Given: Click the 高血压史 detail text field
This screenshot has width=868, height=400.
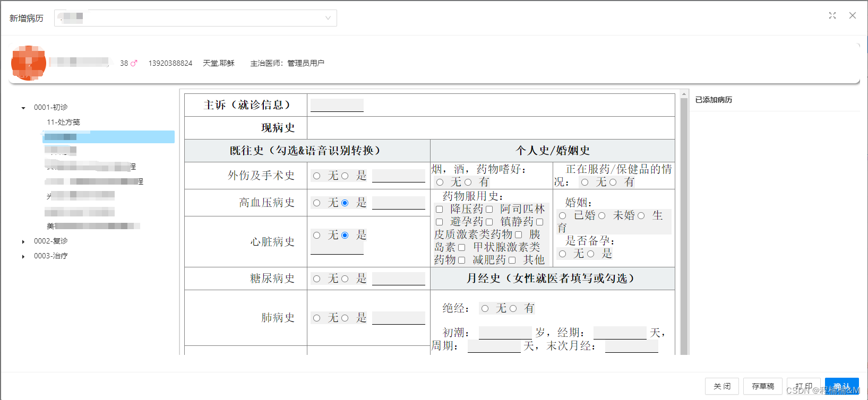Looking at the screenshot, I should (399, 203).
